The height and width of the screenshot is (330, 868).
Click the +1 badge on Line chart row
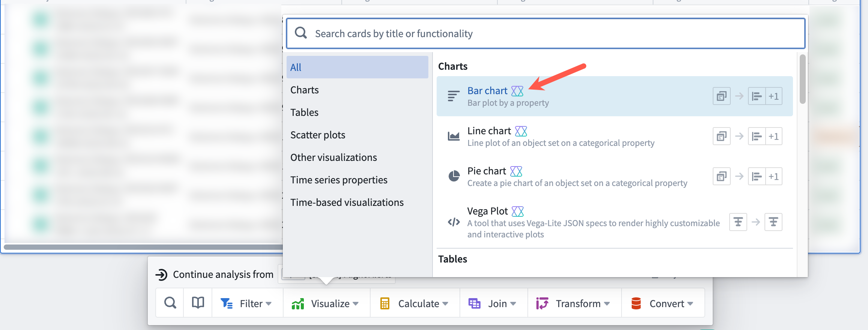coord(774,136)
